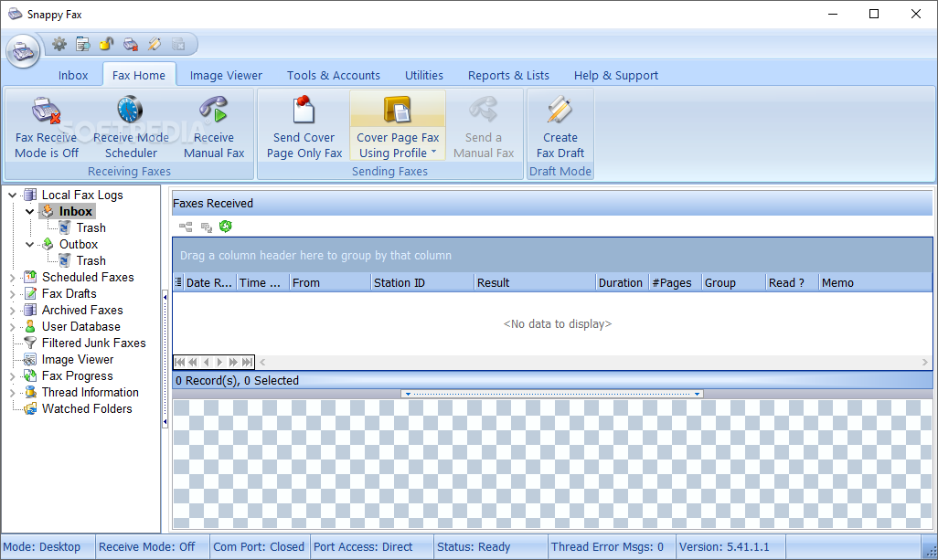Select Inbox in the folder tree
Screen dimensions: 938x560
tap(75, 212)
